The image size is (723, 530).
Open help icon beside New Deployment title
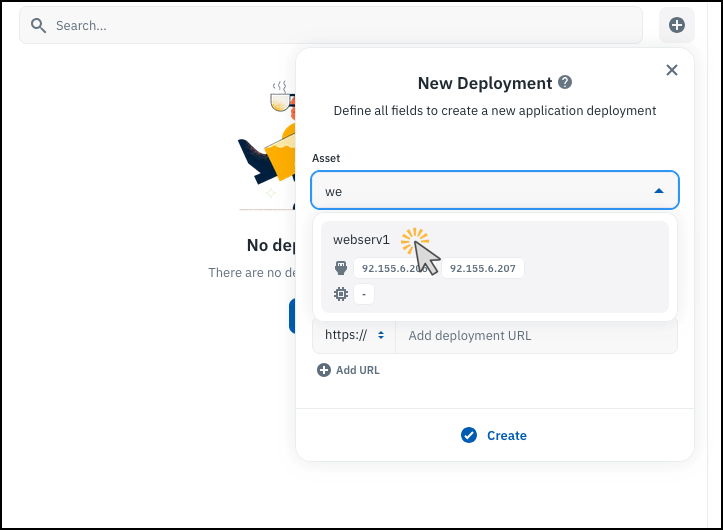tap(565, 83)
